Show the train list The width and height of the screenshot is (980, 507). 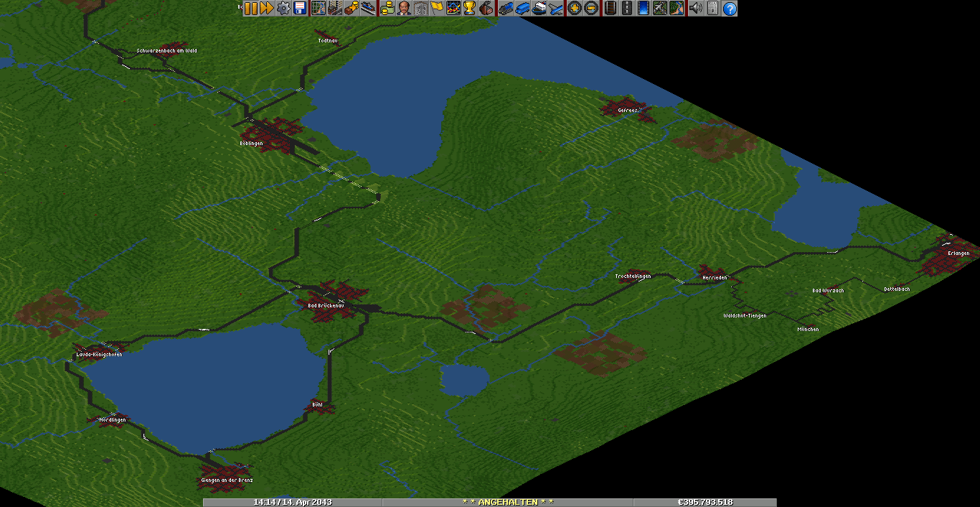click(505, 9)
